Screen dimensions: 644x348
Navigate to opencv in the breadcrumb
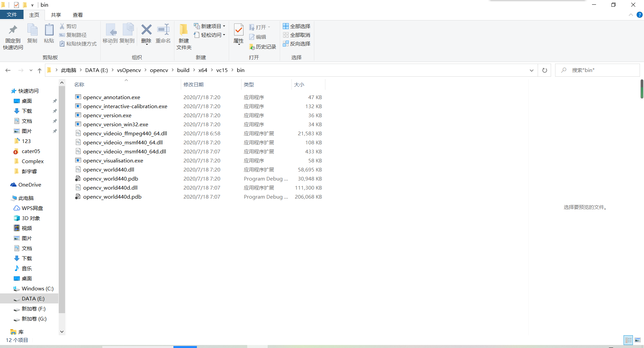coord(159,70)
